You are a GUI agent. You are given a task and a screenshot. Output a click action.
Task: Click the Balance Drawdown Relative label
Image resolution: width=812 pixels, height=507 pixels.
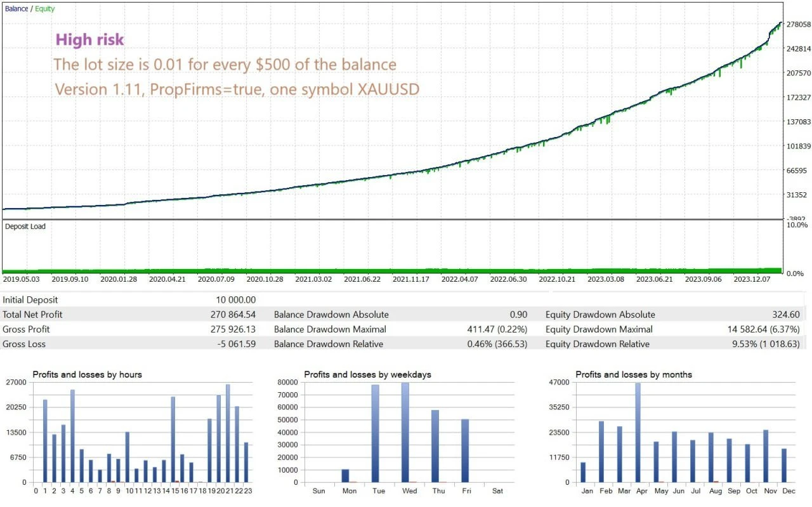coord(328,344)
